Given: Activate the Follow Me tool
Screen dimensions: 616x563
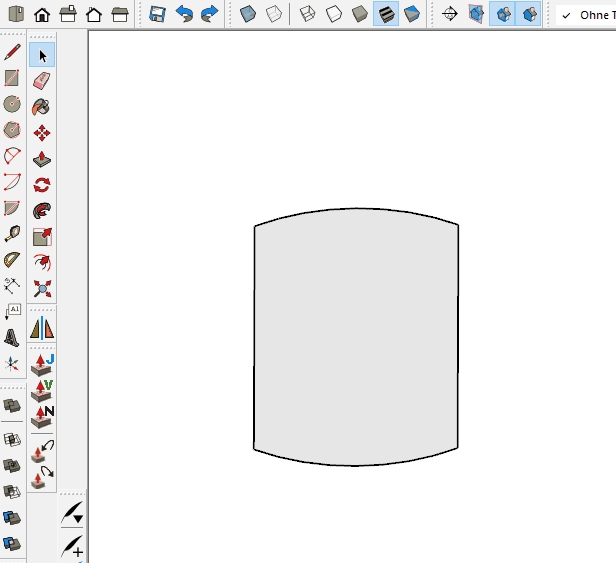Looking at the screenshot, I should 42,210.
